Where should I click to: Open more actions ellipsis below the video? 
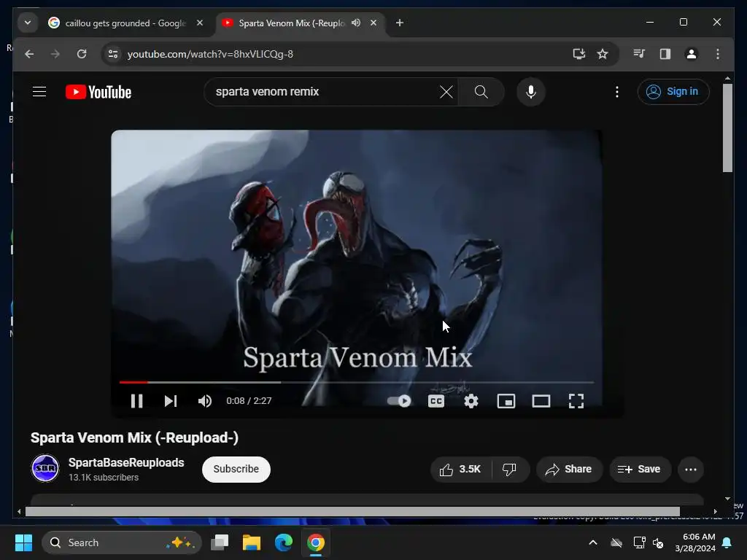pyautogui.click(x=691, y=470)
